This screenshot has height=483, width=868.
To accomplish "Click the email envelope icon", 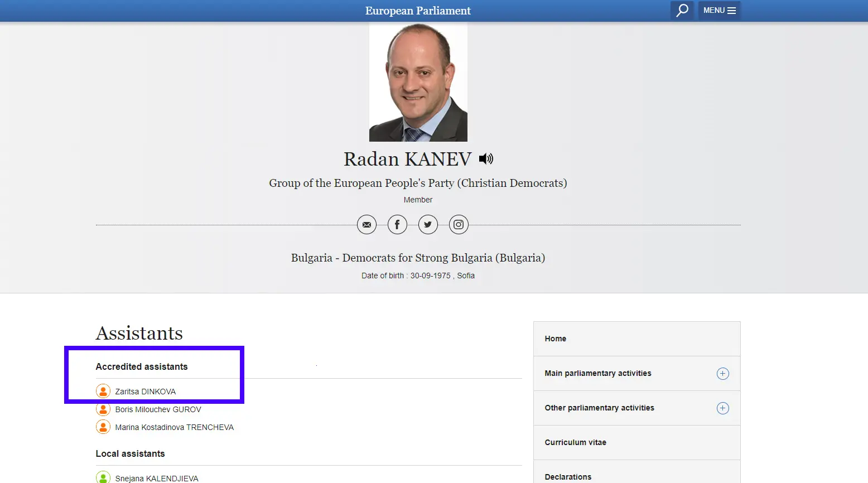I will pyautogui.click(x=367, y=225).
